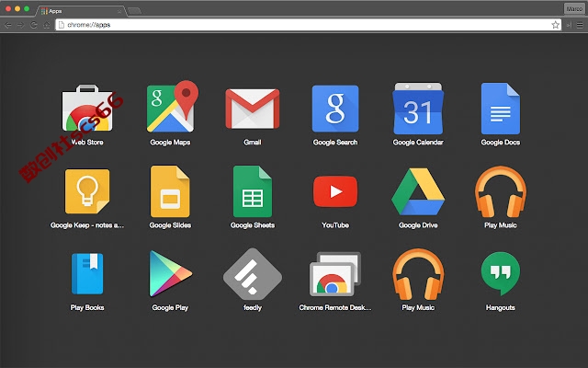Viewport: 588px width, 368px height.
Task: Click the page icon in address bar
Action: click(x=62, y=25)
